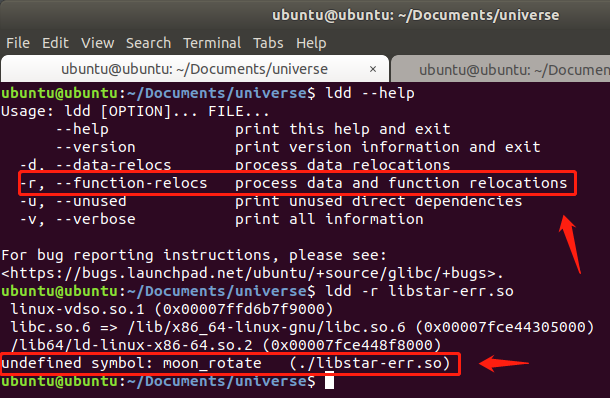Click the linux-vdso.so.1 output line
The width and height of the screenshot is (610, 398).
172,309
